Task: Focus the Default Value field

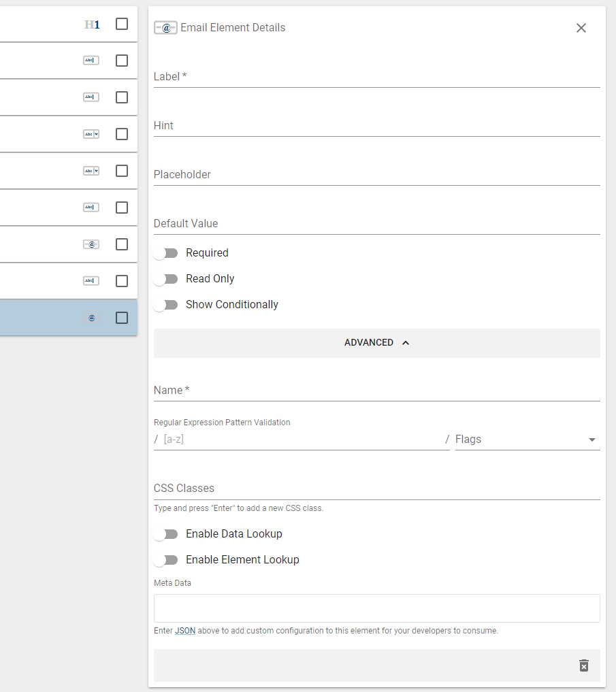Action: (376, 224)
